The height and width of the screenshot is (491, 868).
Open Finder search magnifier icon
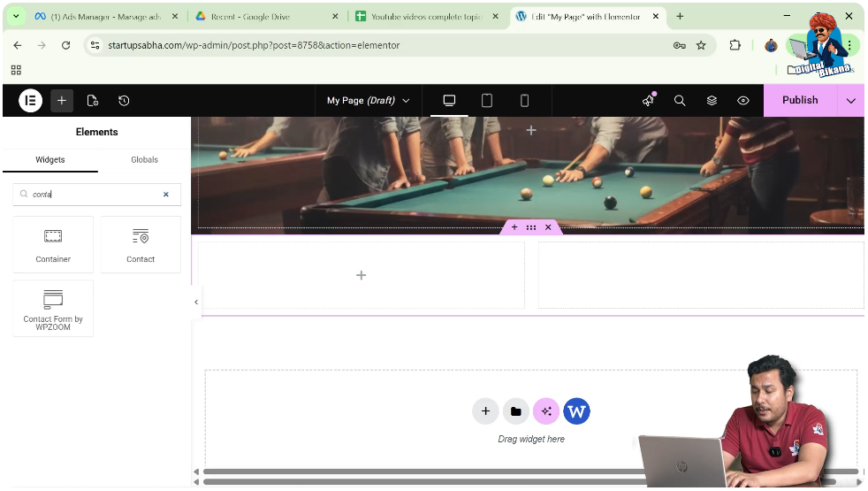tap(680, 101)
